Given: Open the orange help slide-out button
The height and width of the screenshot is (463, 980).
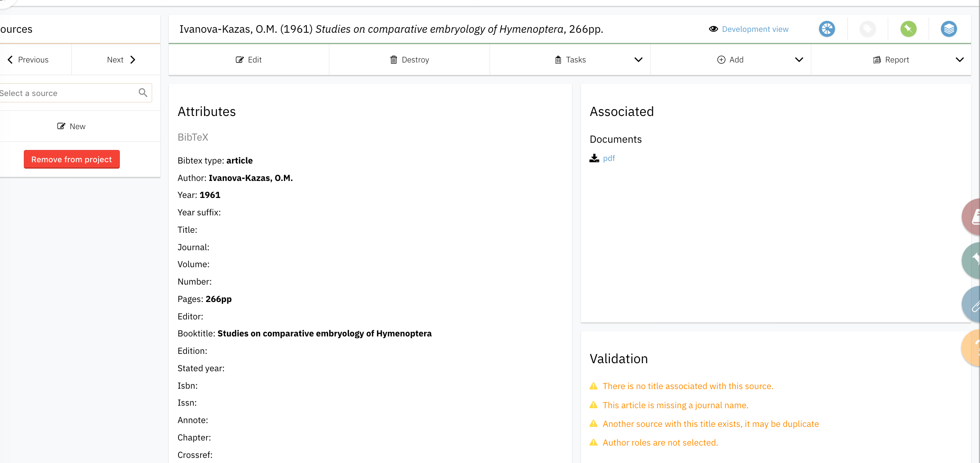Looking at the screenshot, I should click(x=972, y=347).
